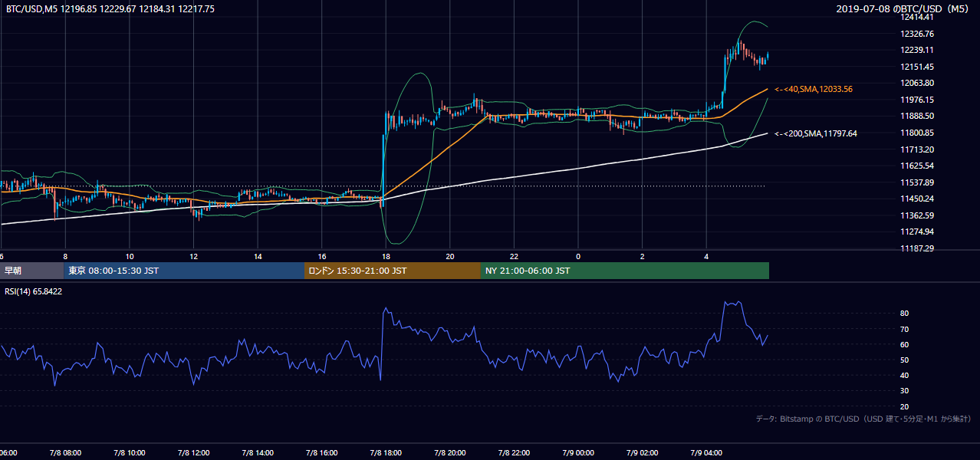
Task: Click price axis label 12326.76
Action: [x=916, y=34]
